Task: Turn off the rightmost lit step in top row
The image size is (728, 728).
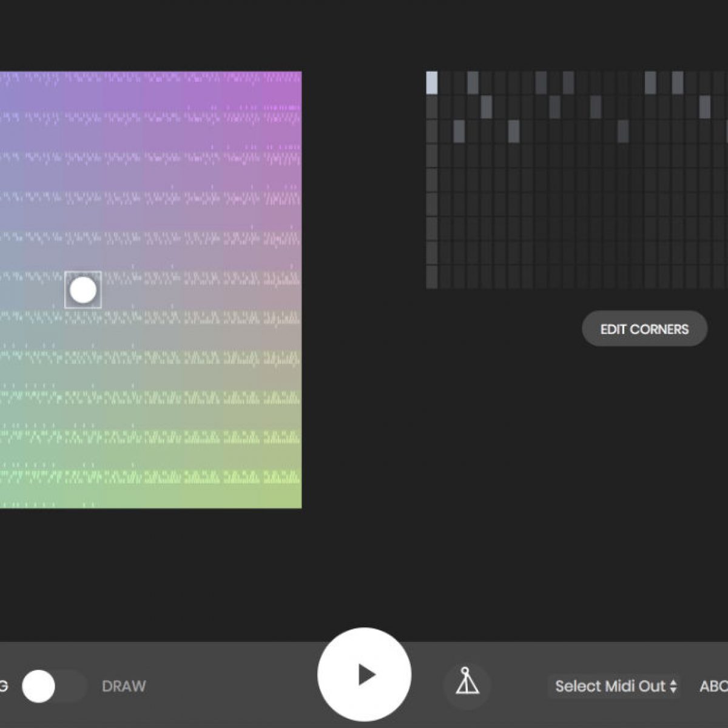Action: [677, 83]
